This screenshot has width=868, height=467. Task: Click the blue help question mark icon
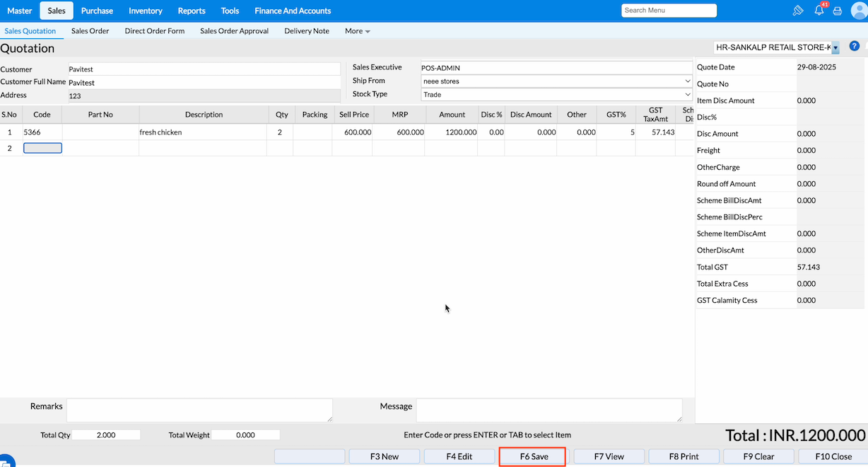coord(854,46)
